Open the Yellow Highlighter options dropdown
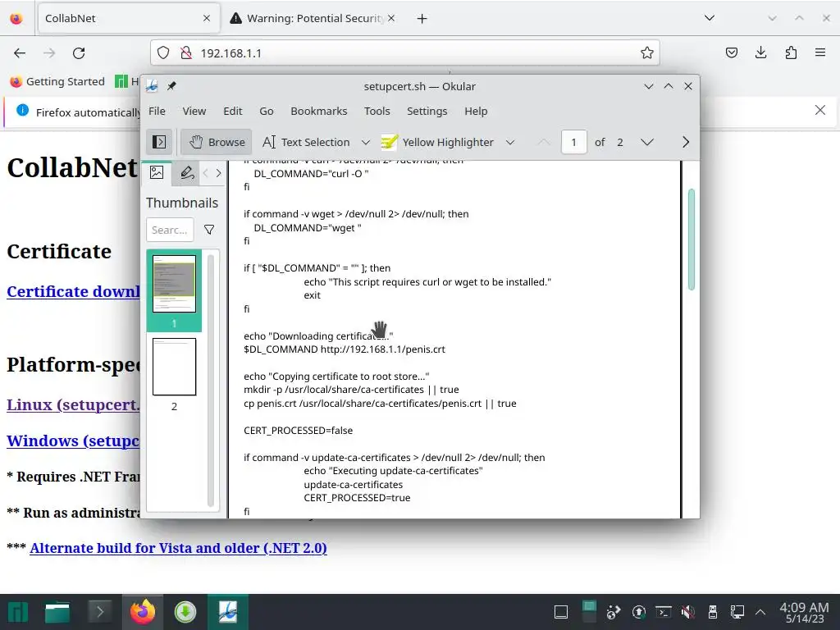 [x=510, y=142]
